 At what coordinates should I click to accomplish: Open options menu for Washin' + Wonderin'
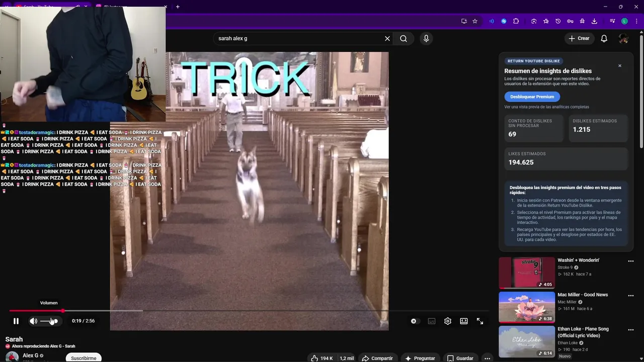(631, 261)
